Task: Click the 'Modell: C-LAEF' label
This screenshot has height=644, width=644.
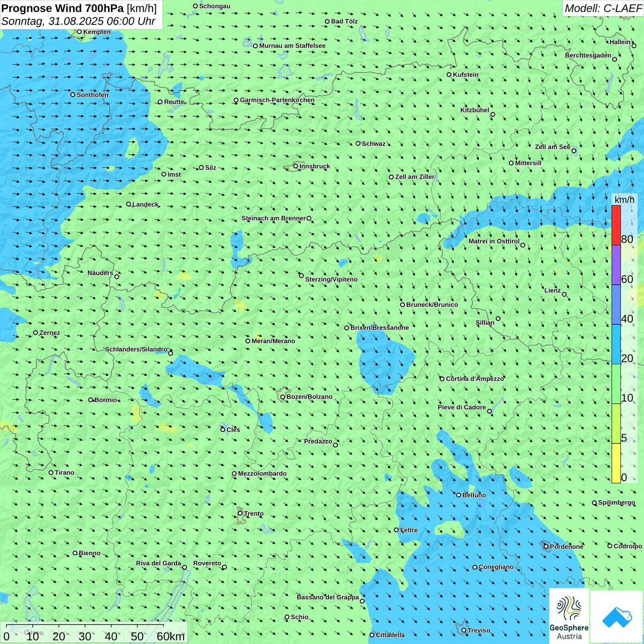Action: 603,8
